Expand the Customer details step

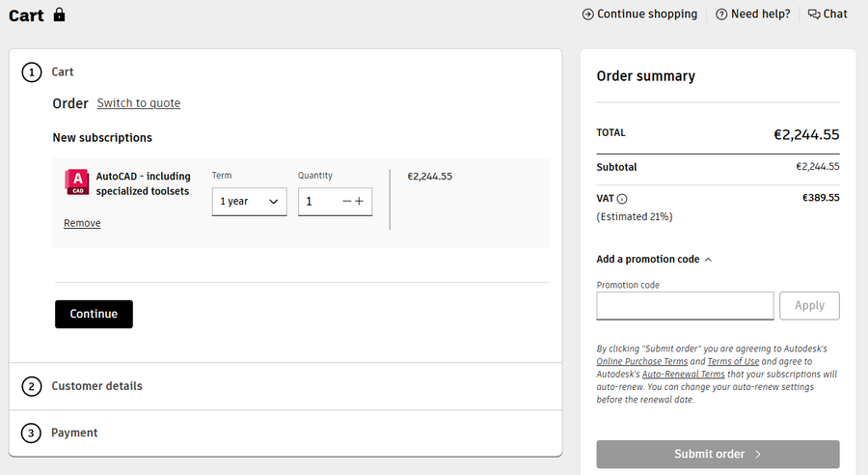(x=96, y=386)
